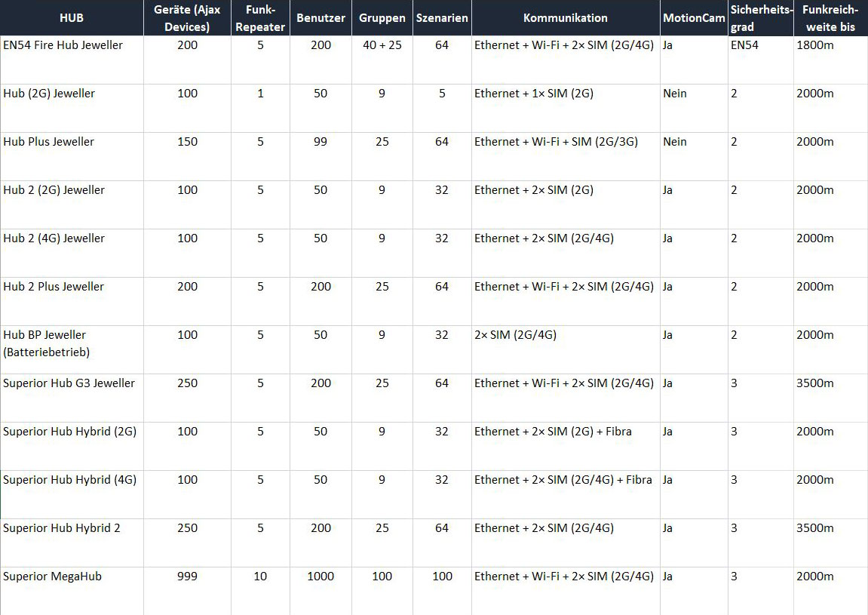Click the Gruppen column header
868x615 pixels.
[382, 17]
